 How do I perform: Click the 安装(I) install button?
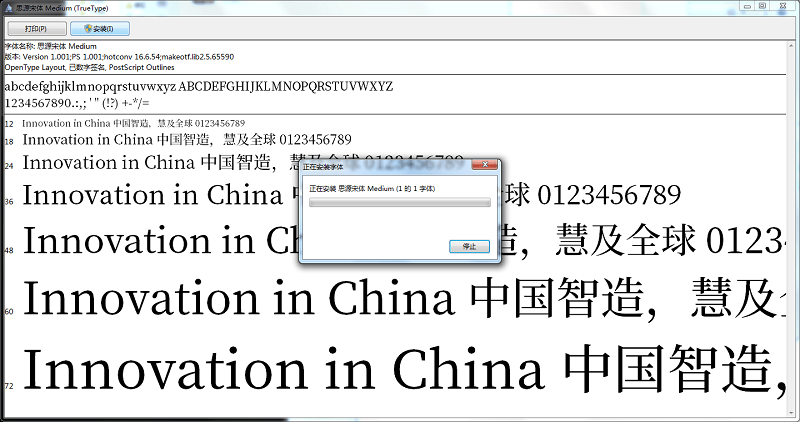(100, 29)
